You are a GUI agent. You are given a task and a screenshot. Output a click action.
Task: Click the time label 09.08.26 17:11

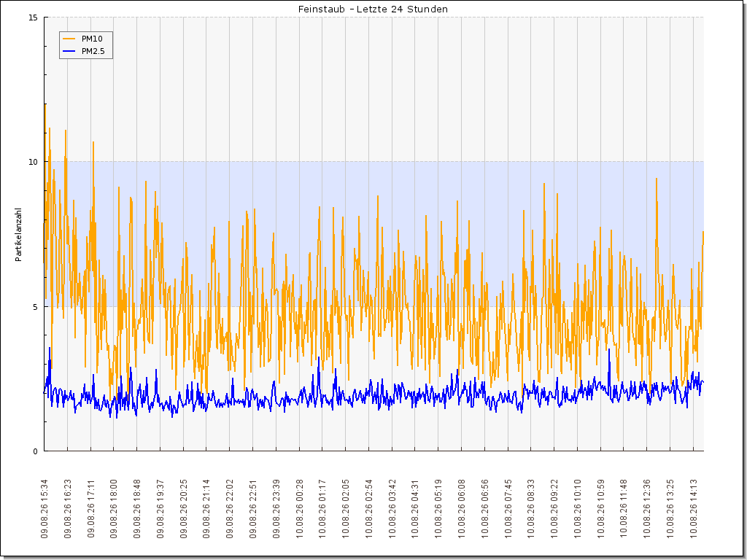[91, 508]
